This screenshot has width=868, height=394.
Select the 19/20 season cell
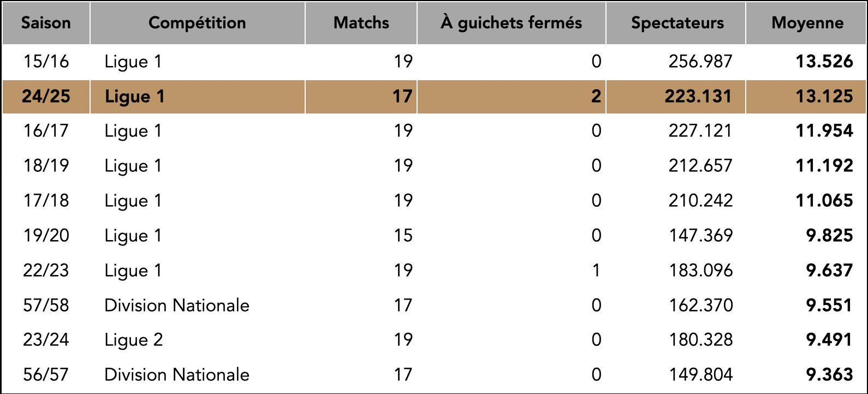46,236
